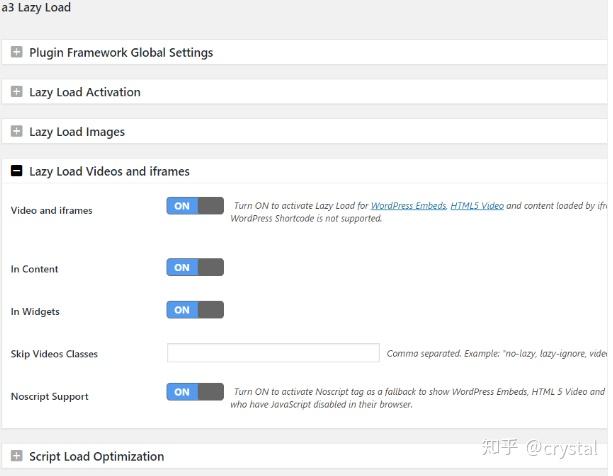The image size is (613, 476).
Task: Expand Plugin Framework Global Settings heading text
Action: click(121, 52)
